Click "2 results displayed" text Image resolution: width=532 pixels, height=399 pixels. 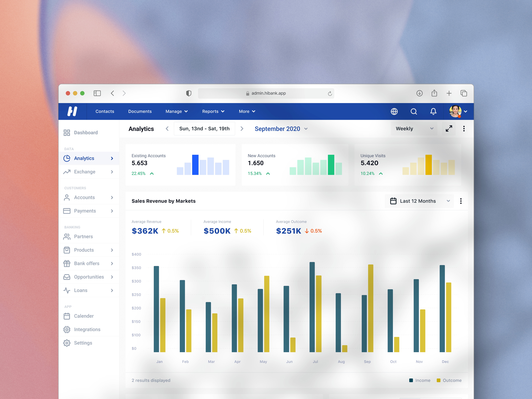pyautogui.click(x=151, y=380)
